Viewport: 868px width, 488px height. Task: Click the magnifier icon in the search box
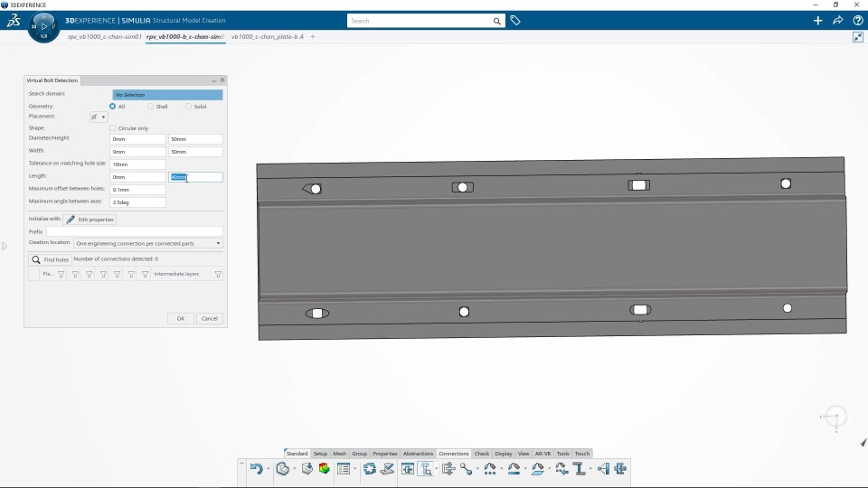tap(496, 21)
